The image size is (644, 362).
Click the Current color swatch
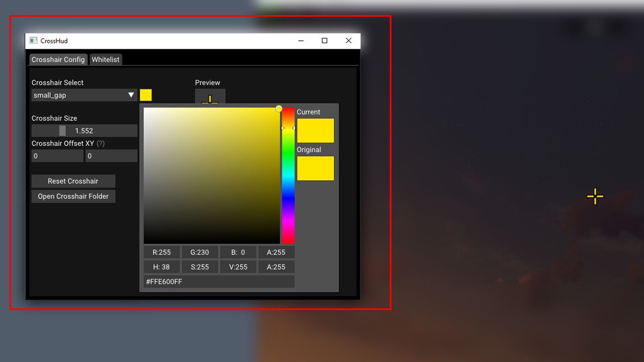pos(315,131)
